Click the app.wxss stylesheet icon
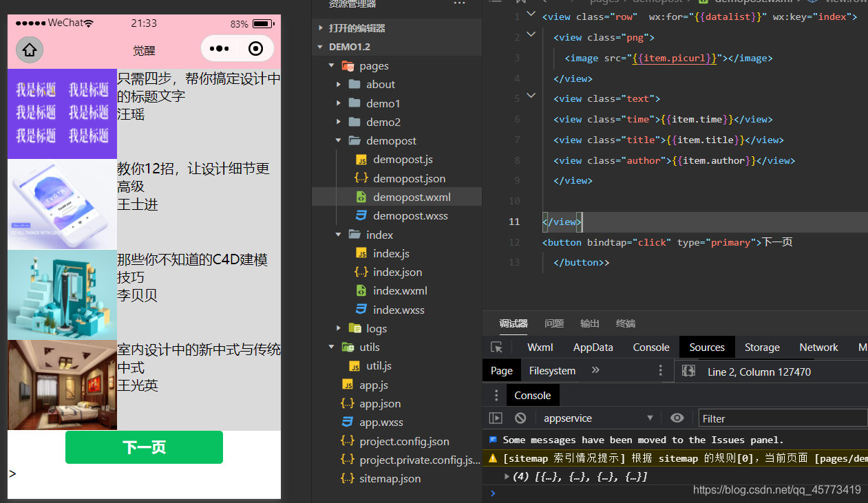Viewport: 868px width, 503px height. (348, 422)
